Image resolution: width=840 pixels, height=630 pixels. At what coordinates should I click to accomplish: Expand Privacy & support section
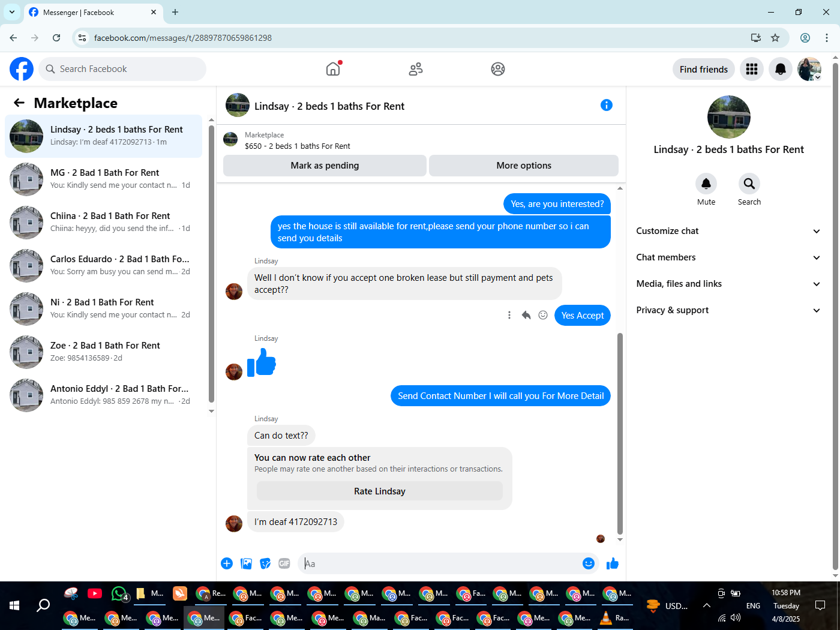pos(728,310)
